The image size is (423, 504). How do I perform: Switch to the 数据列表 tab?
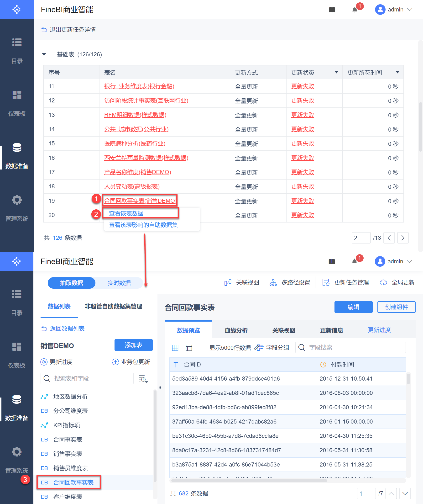pyautogui.click(x=59, y=306)
